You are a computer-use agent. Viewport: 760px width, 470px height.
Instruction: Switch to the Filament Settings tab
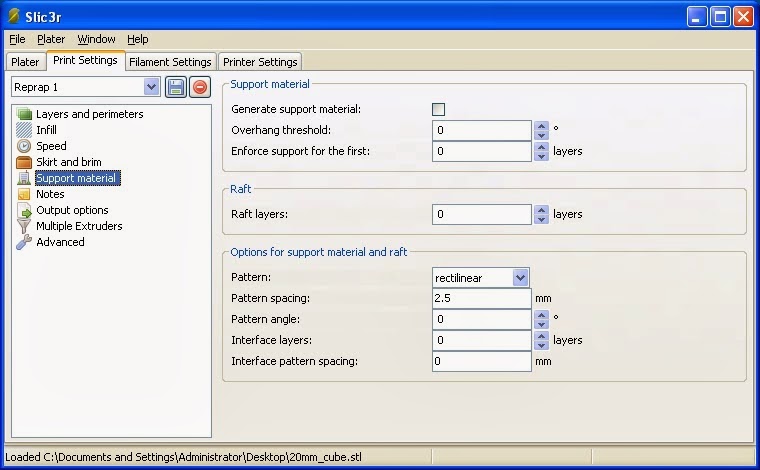(170, 62)
